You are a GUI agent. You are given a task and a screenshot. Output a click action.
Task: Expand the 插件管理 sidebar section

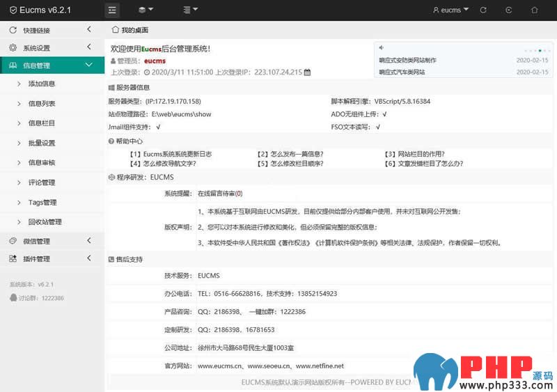pyautogui.click(x=89, y=258)
